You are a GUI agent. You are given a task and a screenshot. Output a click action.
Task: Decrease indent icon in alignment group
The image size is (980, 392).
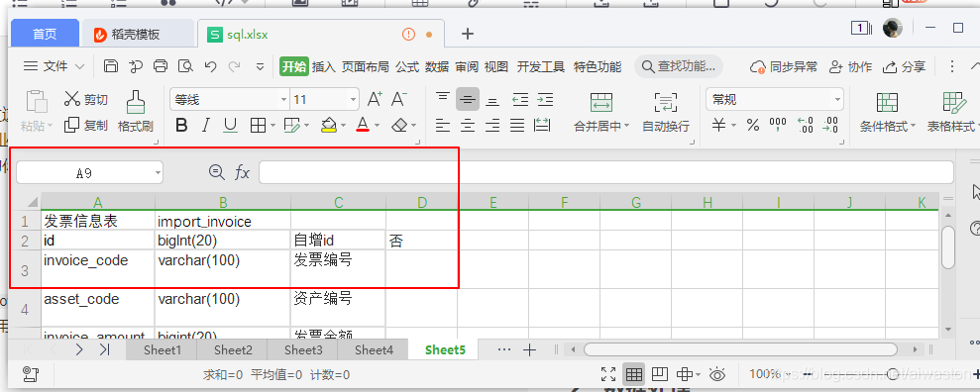(x=520, y=99)
